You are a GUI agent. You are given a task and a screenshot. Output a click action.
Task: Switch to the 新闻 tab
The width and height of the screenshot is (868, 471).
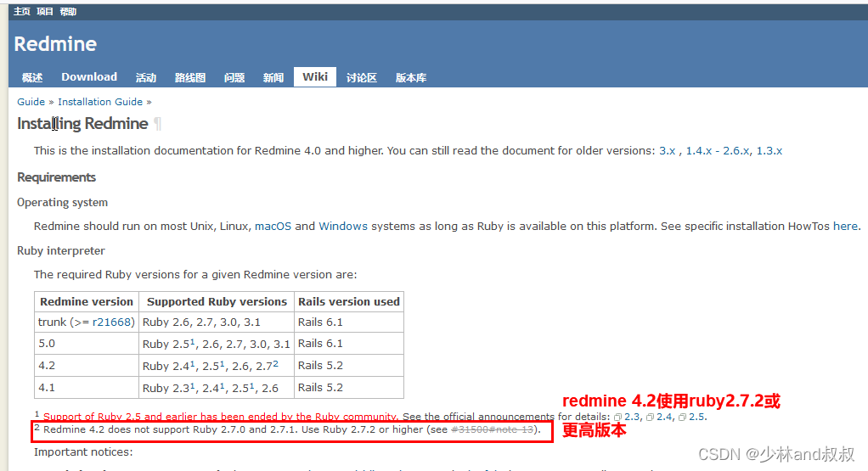pyautogui.click(x=273, y=77)
